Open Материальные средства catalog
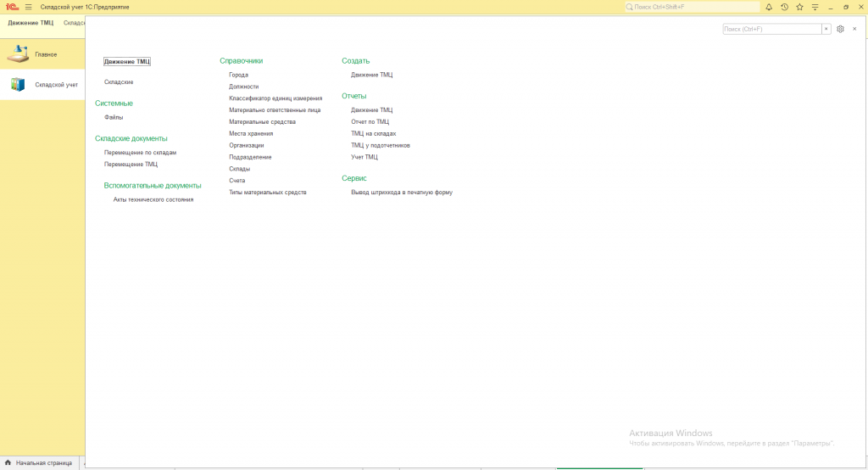Screen dimensions: 868x470 click(263, 122)
